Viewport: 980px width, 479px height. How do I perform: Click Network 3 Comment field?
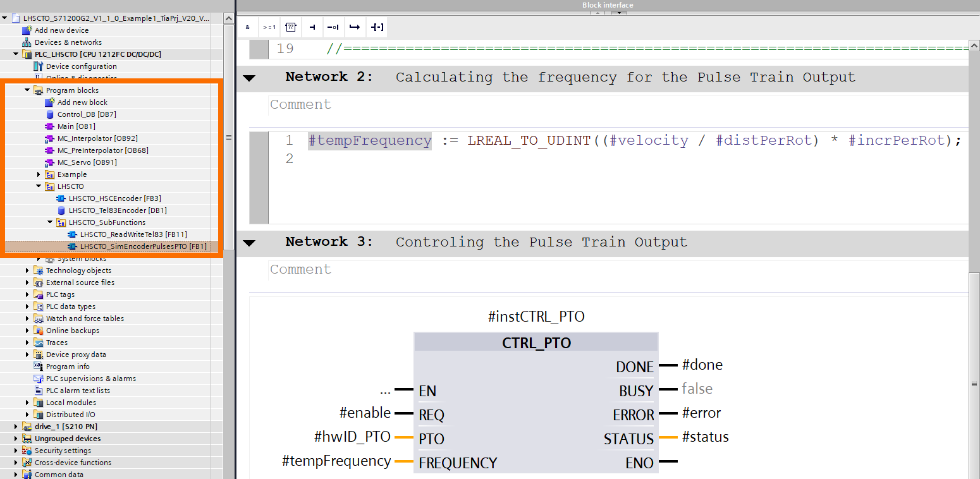tap(618, 270)
